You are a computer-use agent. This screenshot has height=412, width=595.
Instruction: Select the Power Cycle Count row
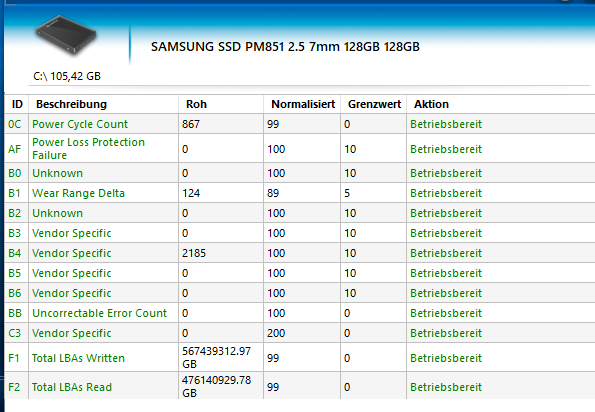(300, 124)
